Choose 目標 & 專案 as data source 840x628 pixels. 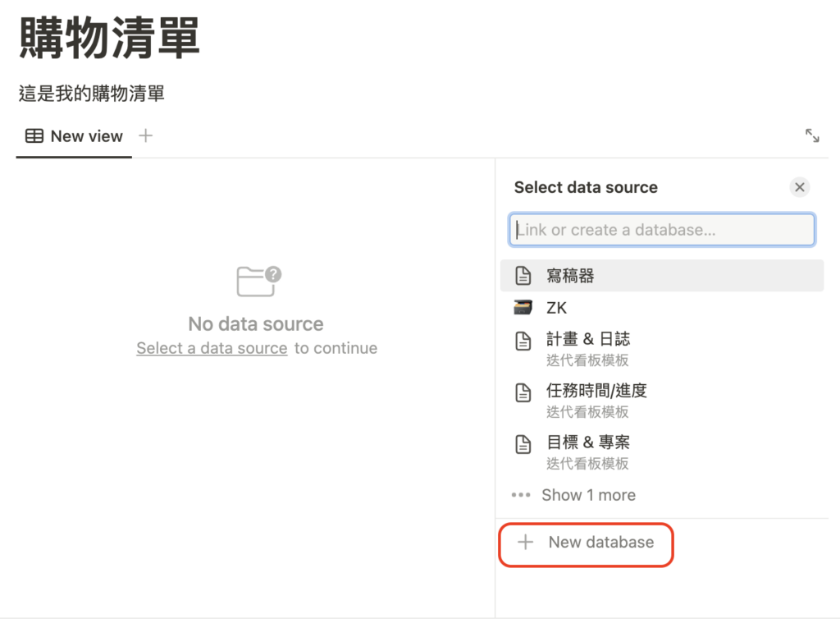click(590, 444)
